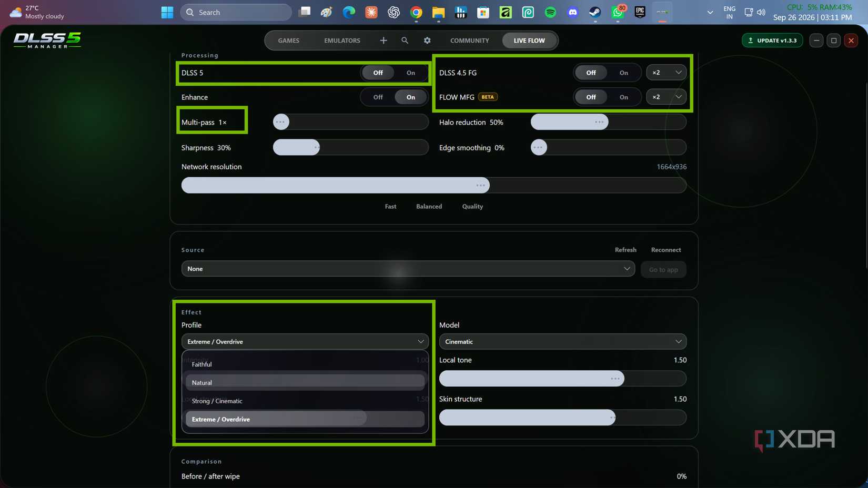This screenshot has height=488, width=868.
Task: Set FLOW MFG to Off
Action: tap(591, 97)
